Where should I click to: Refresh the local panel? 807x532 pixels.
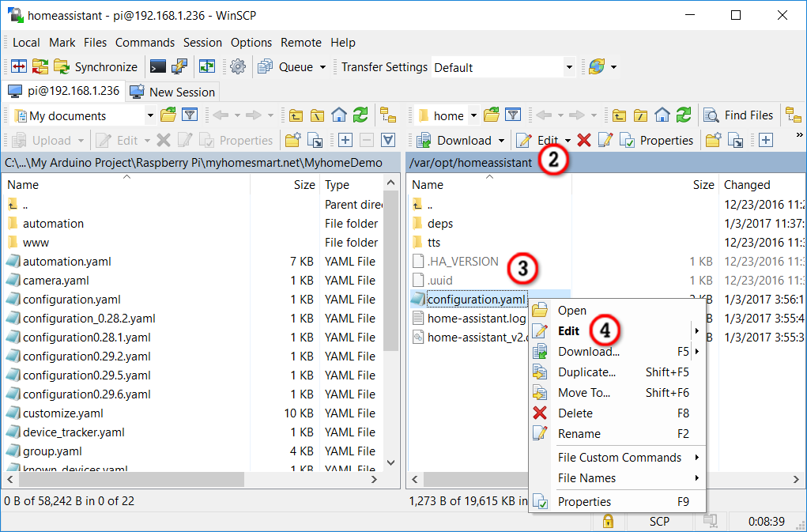[x=360, y=115]
